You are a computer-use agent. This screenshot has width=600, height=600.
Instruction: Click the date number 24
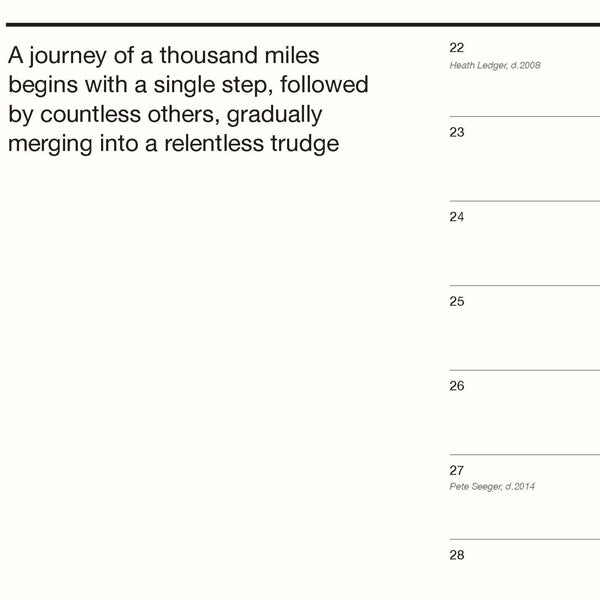point(457,216)
